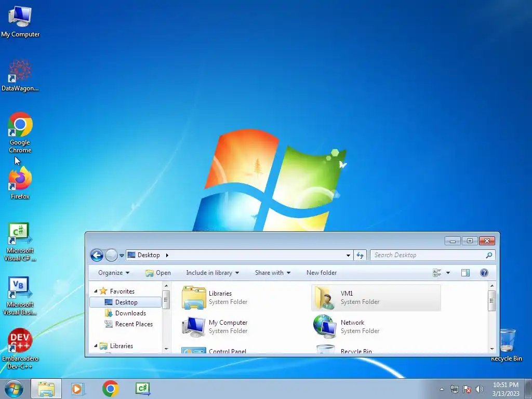
Task: Open More view options dropdown arrow
Action: 448,273
